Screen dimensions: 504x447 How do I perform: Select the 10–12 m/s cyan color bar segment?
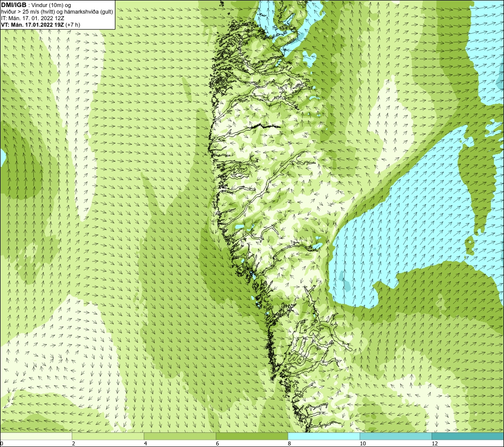[x=396, y=436]
